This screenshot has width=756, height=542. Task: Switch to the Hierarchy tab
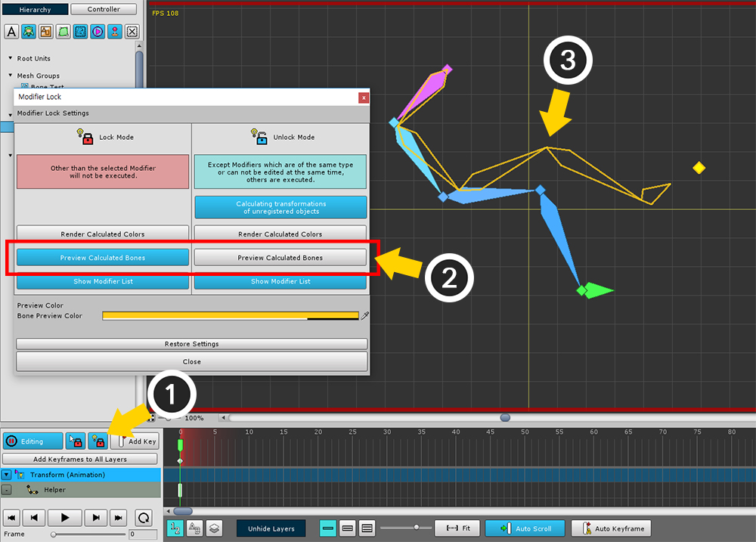pos(35,9)
